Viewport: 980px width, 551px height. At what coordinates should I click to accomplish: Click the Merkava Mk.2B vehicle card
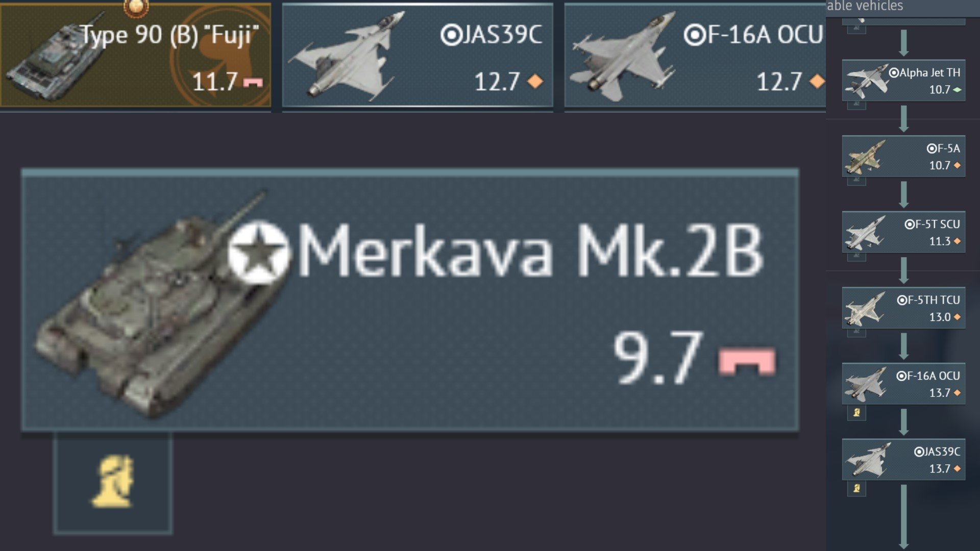(x=410, y=300)
